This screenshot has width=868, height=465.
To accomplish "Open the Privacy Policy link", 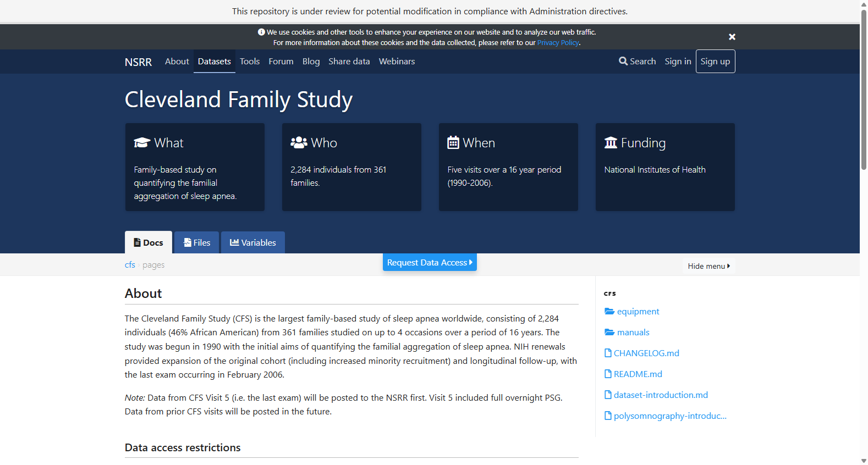I will (x=558, y=43).
